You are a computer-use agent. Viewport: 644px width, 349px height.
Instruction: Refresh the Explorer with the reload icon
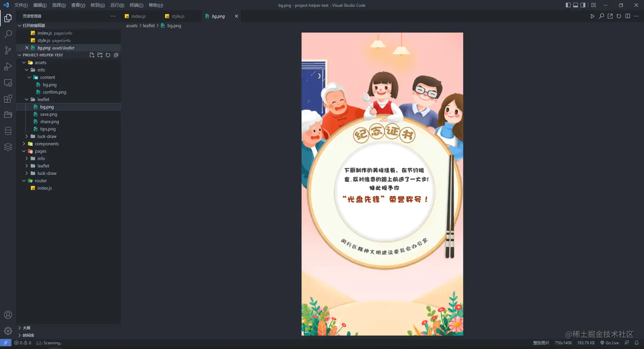pyautogui.click(x=109, y=55)
